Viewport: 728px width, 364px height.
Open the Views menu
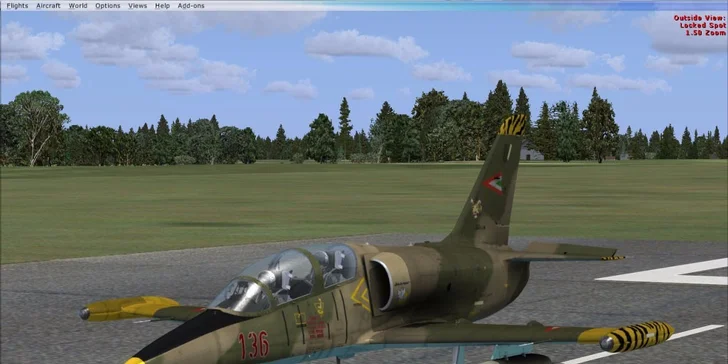tap(137, 6)
